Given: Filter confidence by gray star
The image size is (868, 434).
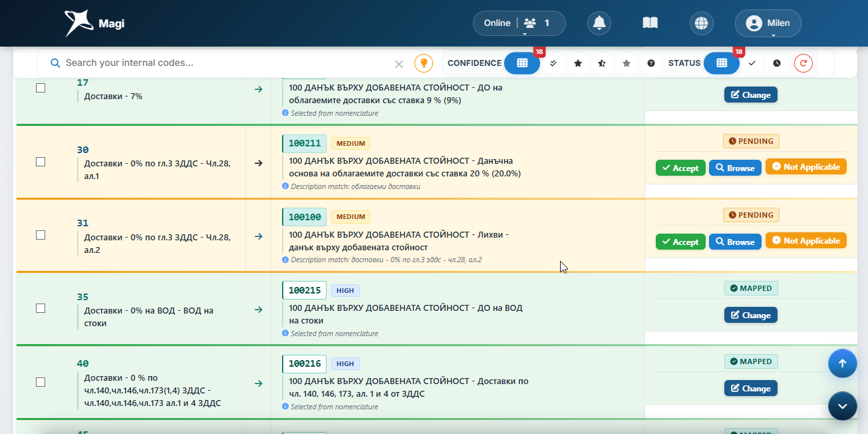Looking at the screenshot, I should point(627,63).
